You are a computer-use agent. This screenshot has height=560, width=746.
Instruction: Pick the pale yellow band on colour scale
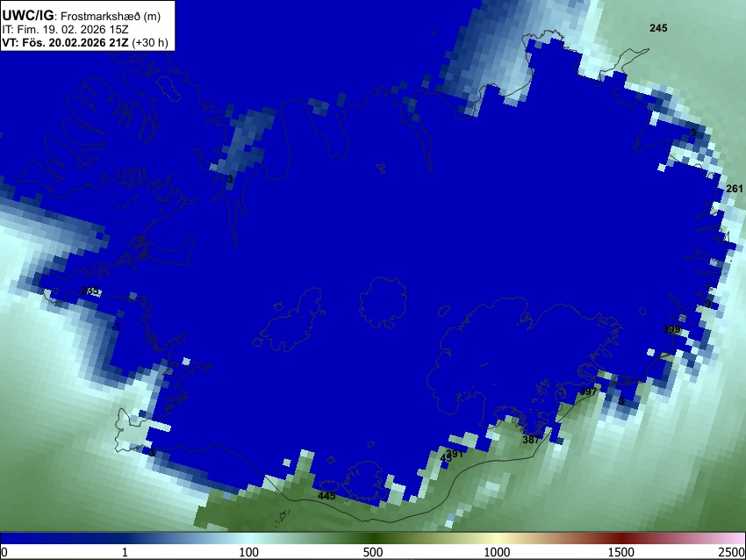tap(497, 539)
